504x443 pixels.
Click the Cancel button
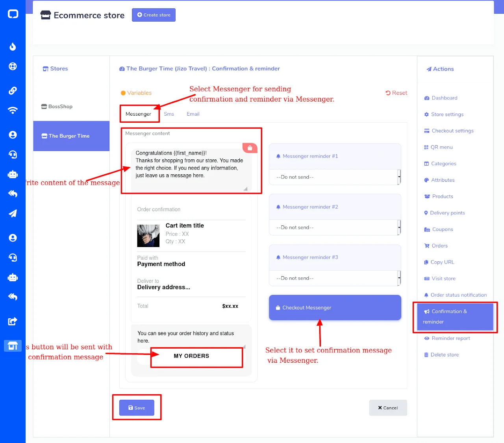tap(388, 408)
